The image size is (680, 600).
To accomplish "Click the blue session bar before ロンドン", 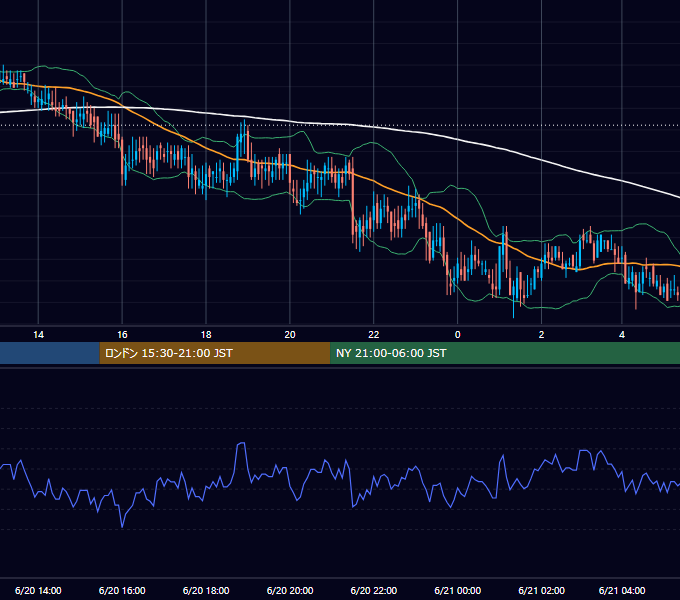I will [50, 353].
